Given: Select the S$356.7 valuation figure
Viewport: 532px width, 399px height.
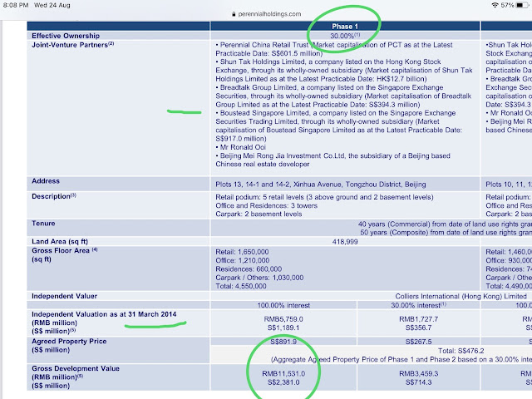Looking at the screenshot, I should coord(418,328).
